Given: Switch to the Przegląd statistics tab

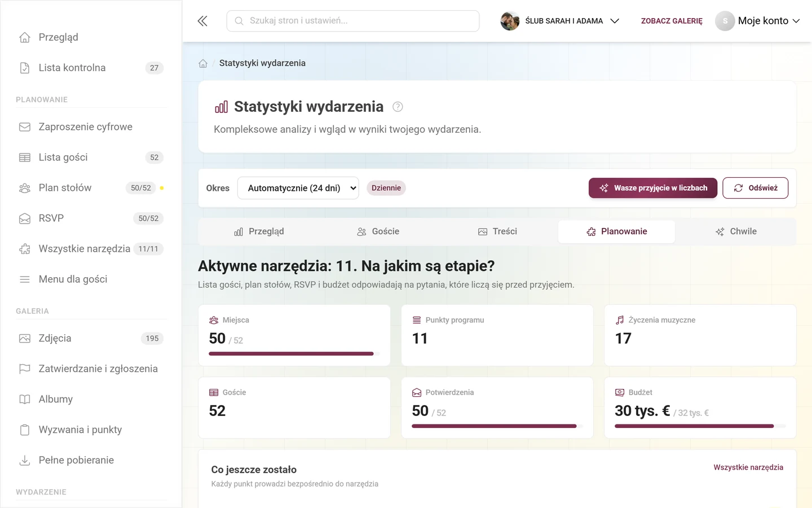Looking at the screenshot, I should pos(259,231).
